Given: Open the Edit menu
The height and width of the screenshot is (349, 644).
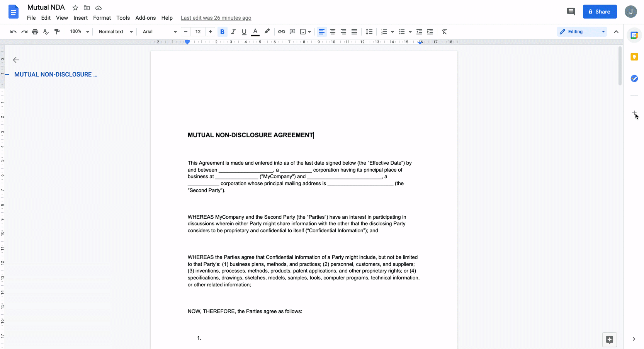Looking at the screenshot, I should click(x=46, y=18).
